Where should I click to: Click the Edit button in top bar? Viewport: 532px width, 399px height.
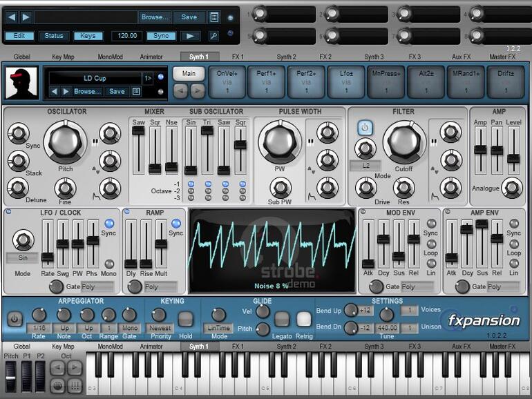pos(19,36)
